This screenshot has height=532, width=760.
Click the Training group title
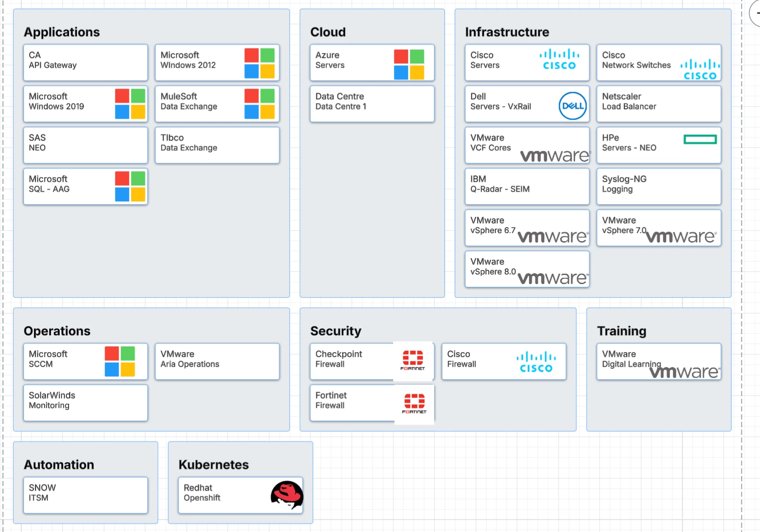622,331
